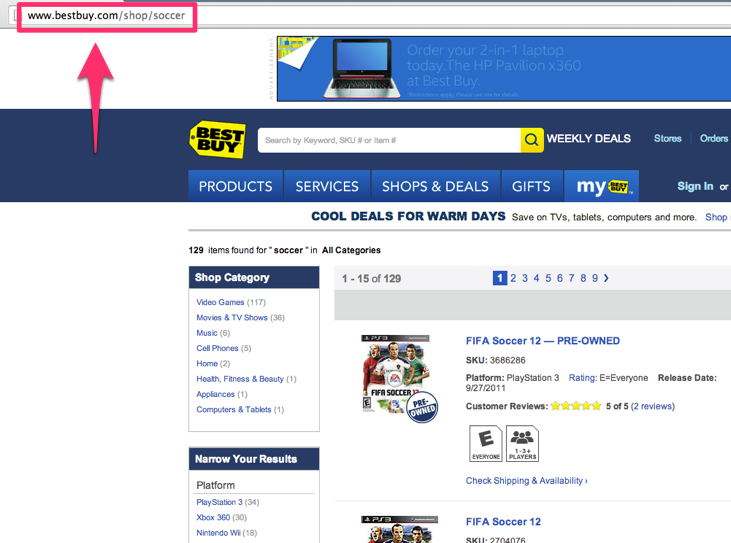
Task: Open the GIFTS menu
Action: click(531, 186)
